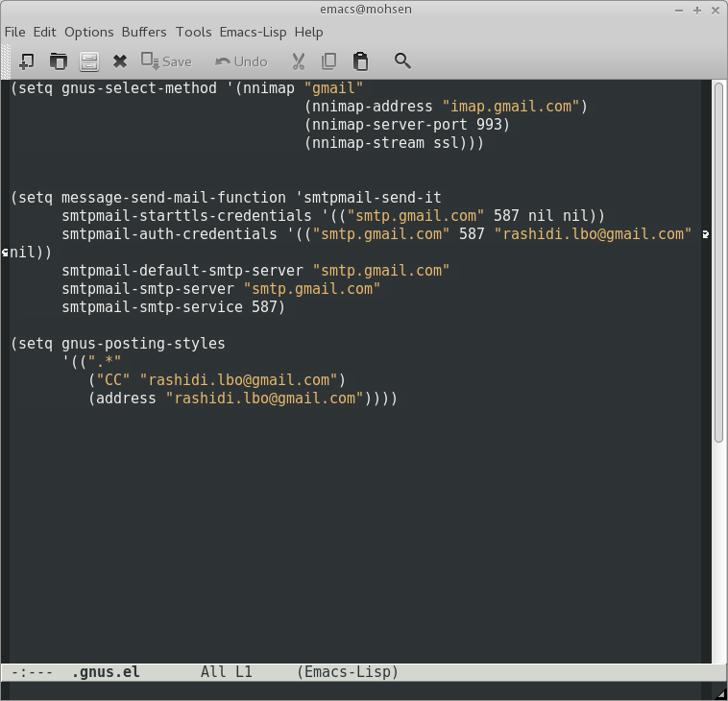Viewport: 728px width, 701px height.
Task: Paste with the clipboard toolbar icon
Action: coord(360,61)
